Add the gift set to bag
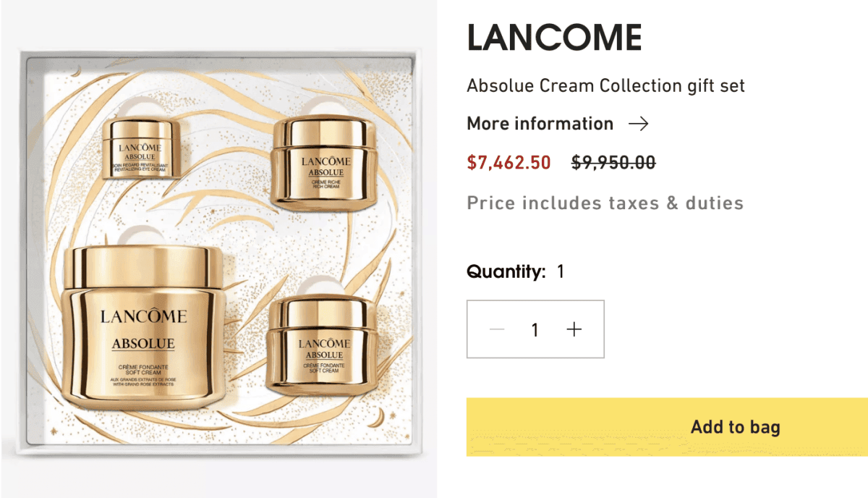 [667, 426]
